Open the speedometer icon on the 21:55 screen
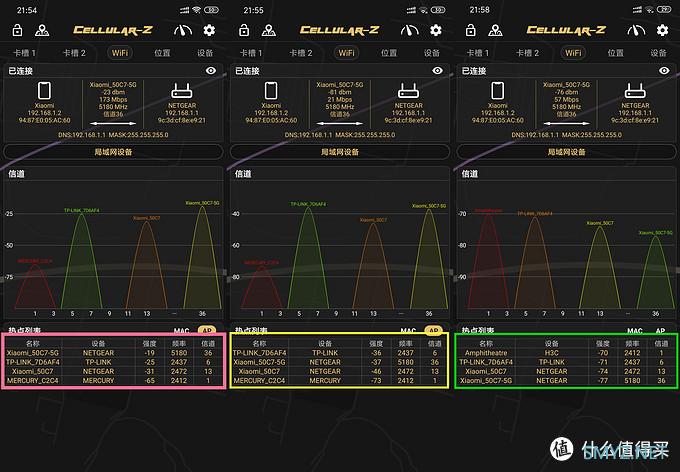 pos(409,30)
